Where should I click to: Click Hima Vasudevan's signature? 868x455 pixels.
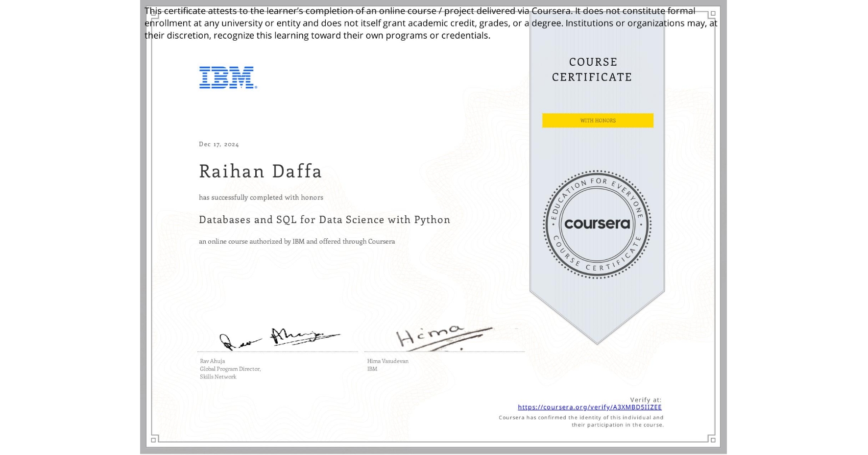pyautogui.click(x=443, y=337)
